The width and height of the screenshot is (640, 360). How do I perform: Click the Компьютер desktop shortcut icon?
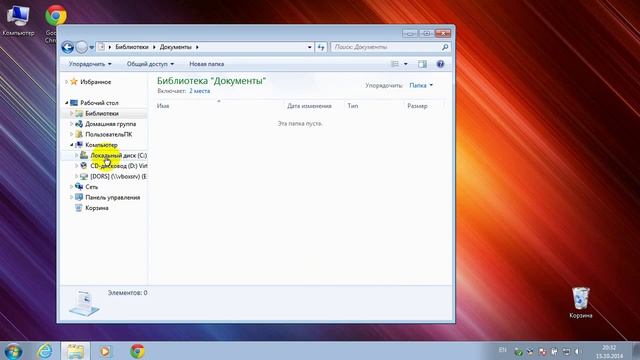[x=18, y=19]
